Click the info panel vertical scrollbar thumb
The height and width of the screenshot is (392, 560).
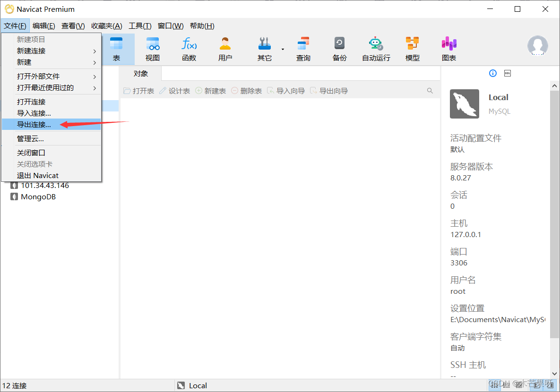(554, 214)
